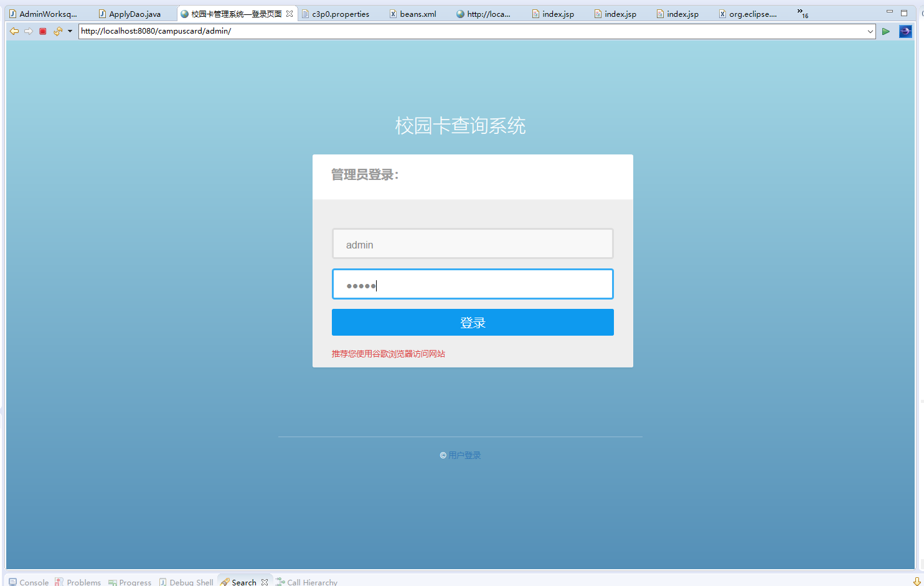This screenshot has width=924, height=586.
Task: Open the page in an external web browser
Action: (905, 31)
